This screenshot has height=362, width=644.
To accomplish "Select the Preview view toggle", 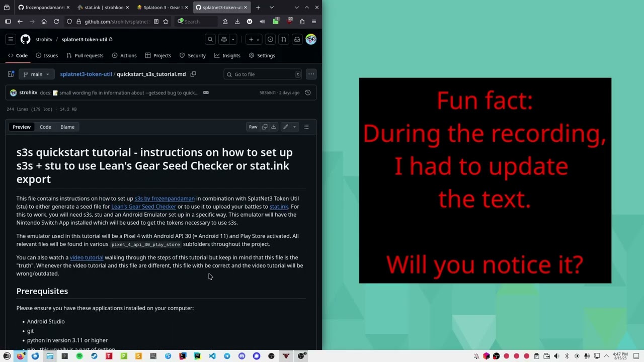I will (22, 127).
